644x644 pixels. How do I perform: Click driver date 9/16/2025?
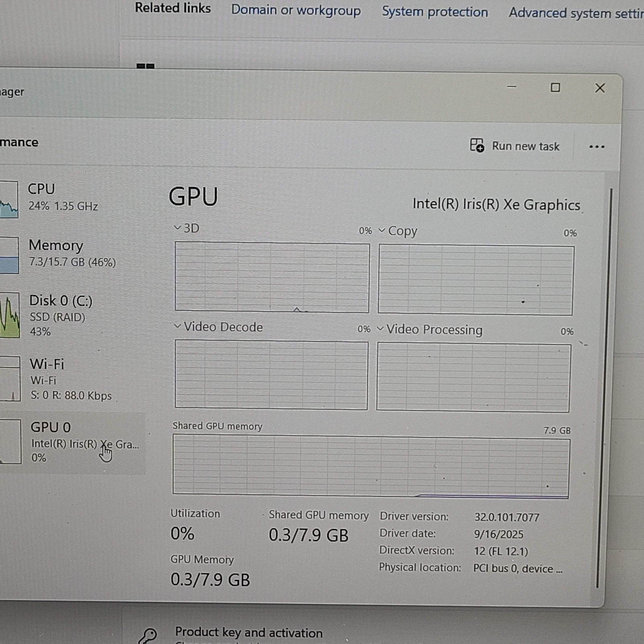498,534
